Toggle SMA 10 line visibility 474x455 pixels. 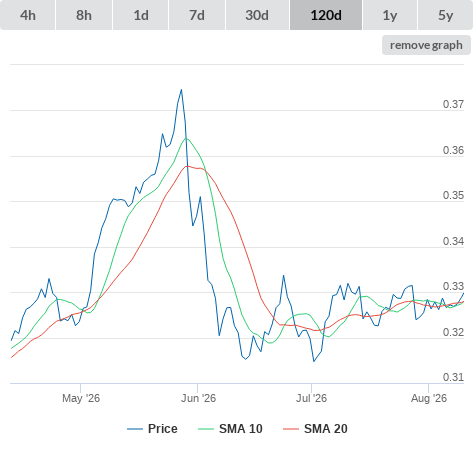coord(240,429)
